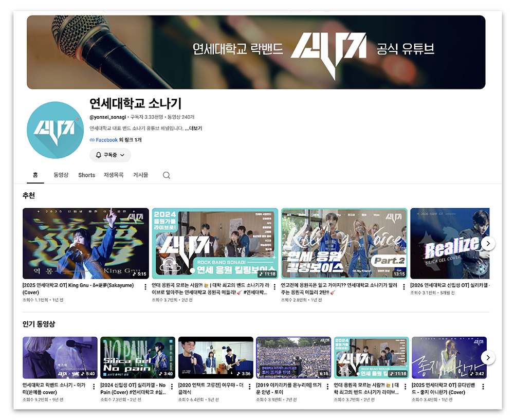Open the three-dot menu of the featured 2-year-old 연대 응원곡 모르는 사람 video

274,287
